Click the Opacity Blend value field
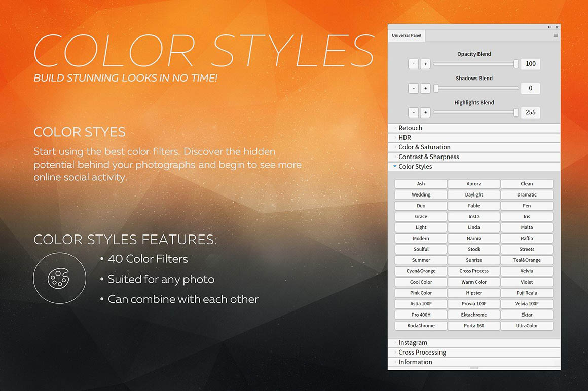This screenshot has width=588, height=391. [530, 64]
